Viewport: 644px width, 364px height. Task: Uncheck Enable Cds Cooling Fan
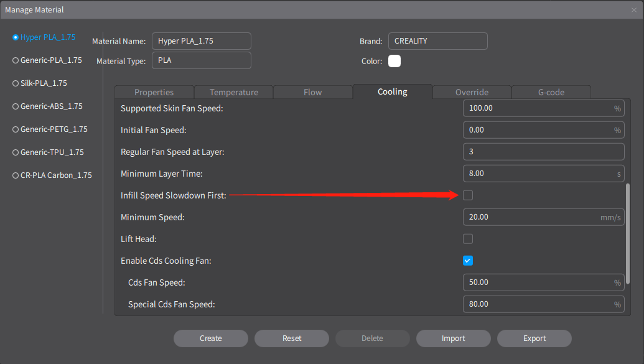point(468,261)
